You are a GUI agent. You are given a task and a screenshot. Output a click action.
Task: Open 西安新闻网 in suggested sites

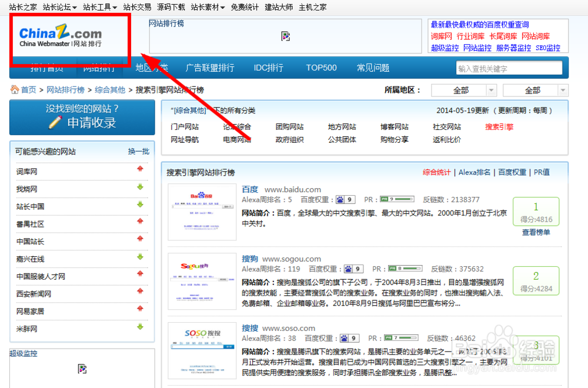click(x=34, y=294)
